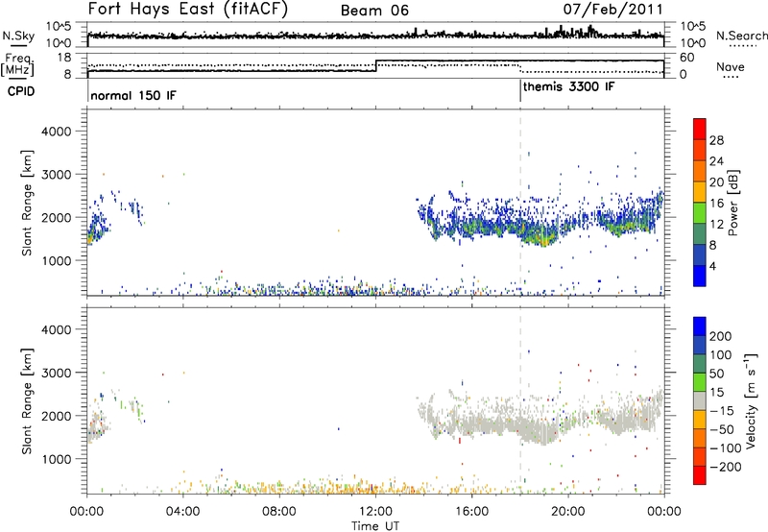Image resolution: width=768 pixels, height=532 pixels.
Task: Click the gray swatch in the Velocity colorbar
Action: click(700, 401)
